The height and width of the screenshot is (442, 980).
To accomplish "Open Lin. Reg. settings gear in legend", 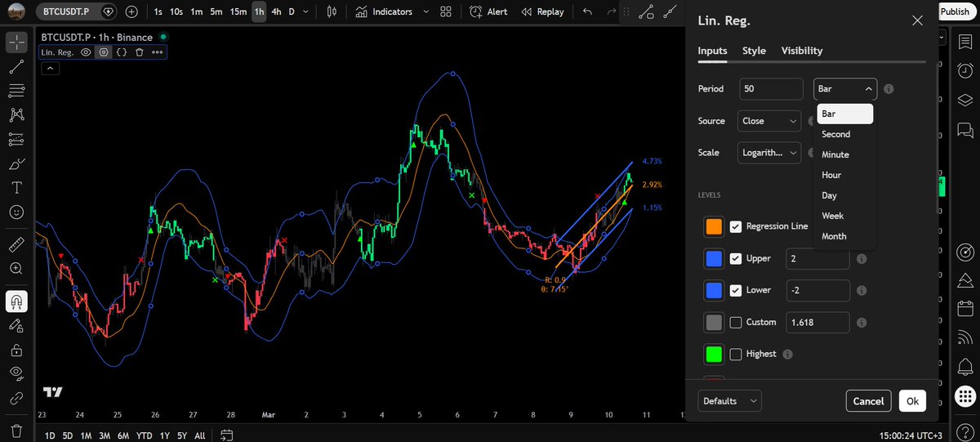I will click(104, 51).
